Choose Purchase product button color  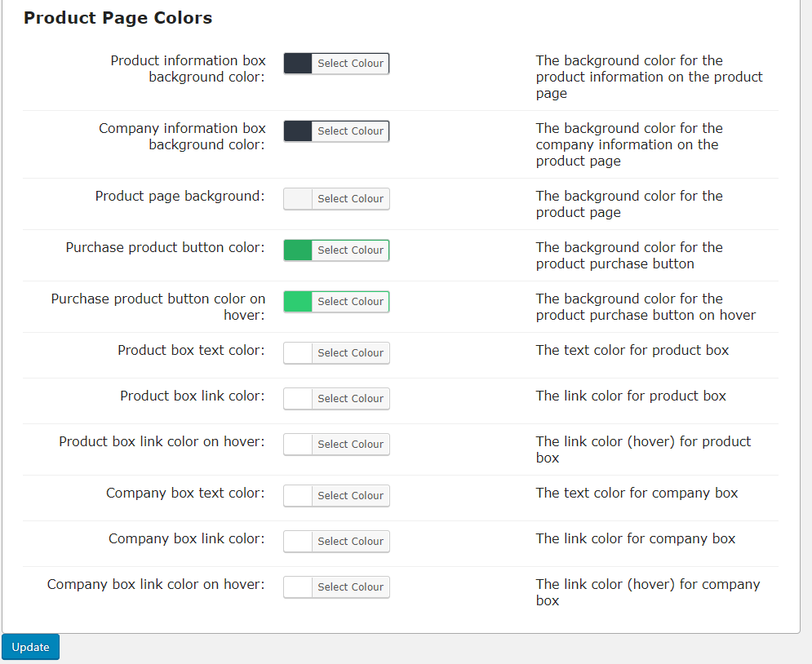pos(350,250)
